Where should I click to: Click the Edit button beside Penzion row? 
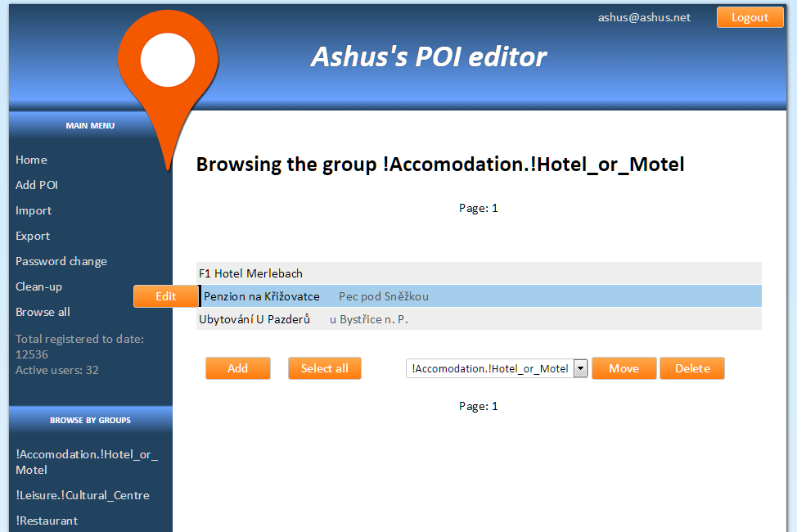[x=166, y=296]
